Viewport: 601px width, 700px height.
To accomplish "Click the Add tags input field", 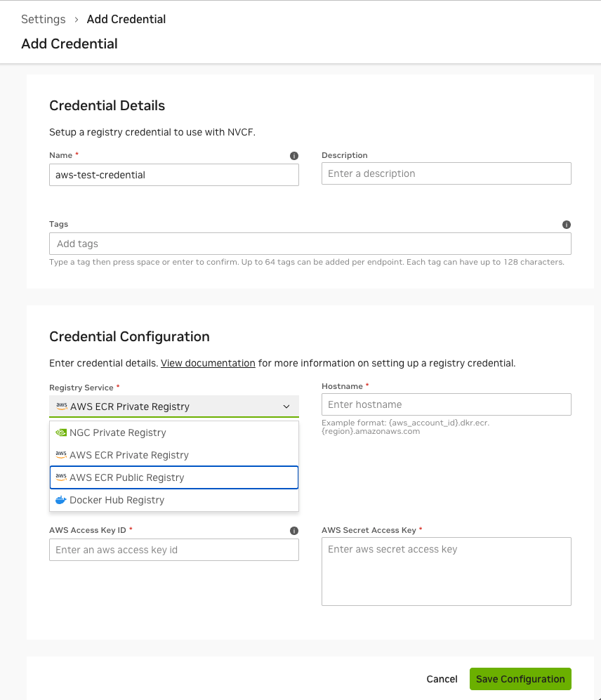I will (x=310, y=244).
